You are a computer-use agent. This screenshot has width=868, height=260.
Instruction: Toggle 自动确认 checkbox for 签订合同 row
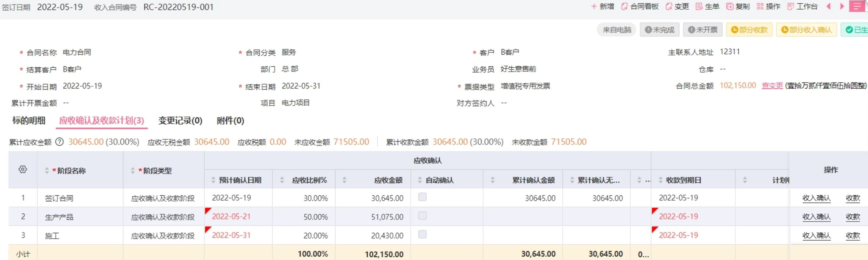[x=422, y=197]
